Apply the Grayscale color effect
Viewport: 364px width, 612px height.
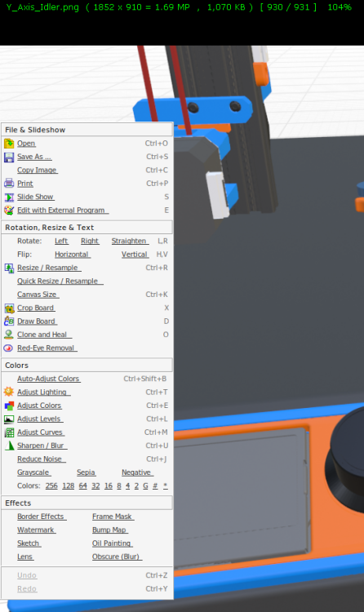[x=33, y=472]
